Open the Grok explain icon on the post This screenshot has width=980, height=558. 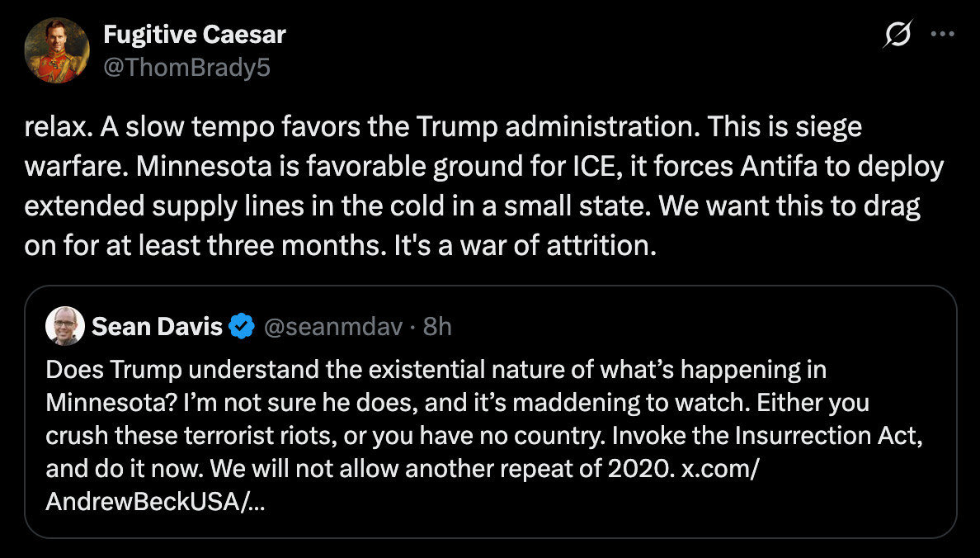click(897, 35)
